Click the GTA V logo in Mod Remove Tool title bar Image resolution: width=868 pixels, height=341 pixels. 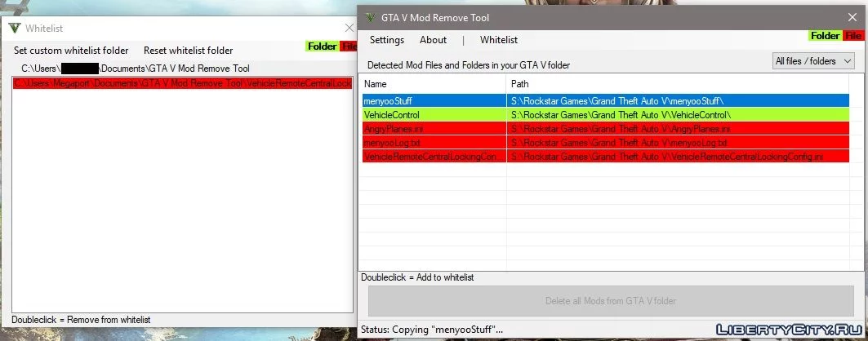click(x=371, y=18)
